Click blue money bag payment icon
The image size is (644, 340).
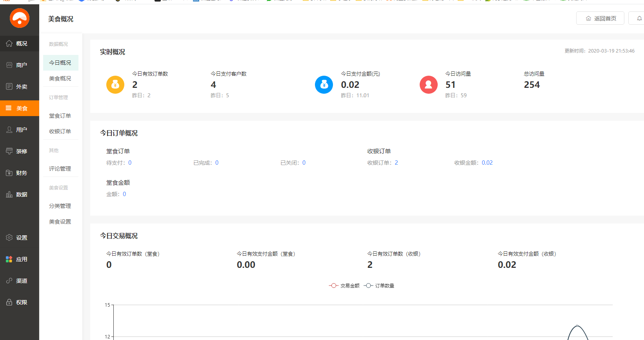(324, 85)
